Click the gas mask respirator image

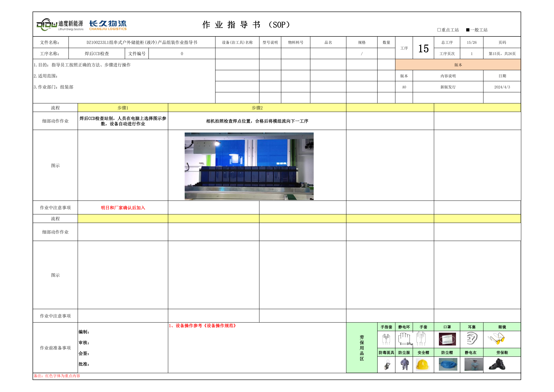pyautogui.click(x=387, y=365)
